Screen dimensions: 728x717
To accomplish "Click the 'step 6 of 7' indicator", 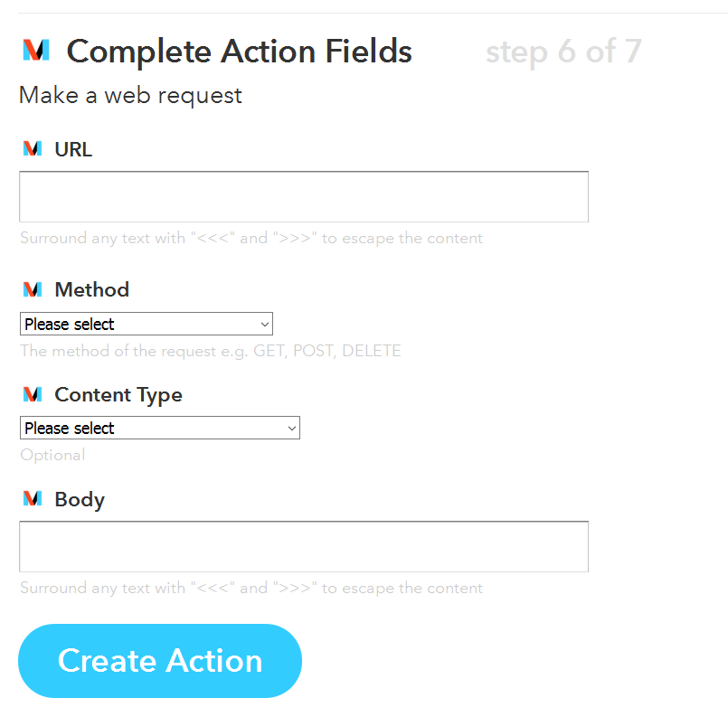I will tap(563, 52).
